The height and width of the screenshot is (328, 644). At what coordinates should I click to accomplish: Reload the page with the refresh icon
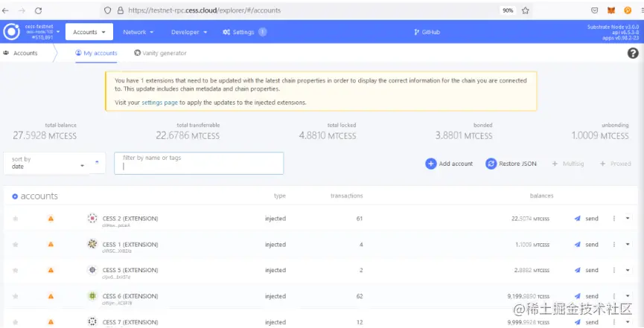click(x=38, y=10)
